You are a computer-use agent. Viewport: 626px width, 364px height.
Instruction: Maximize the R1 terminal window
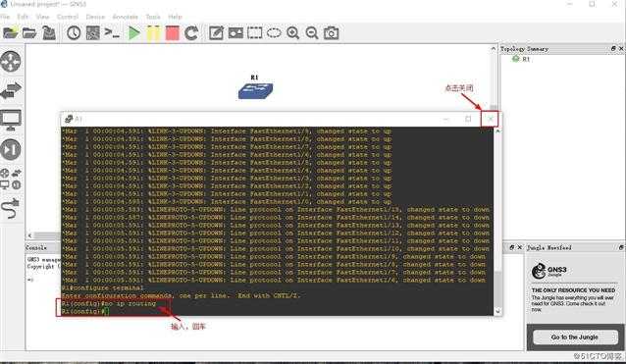(x=468, y=119)
